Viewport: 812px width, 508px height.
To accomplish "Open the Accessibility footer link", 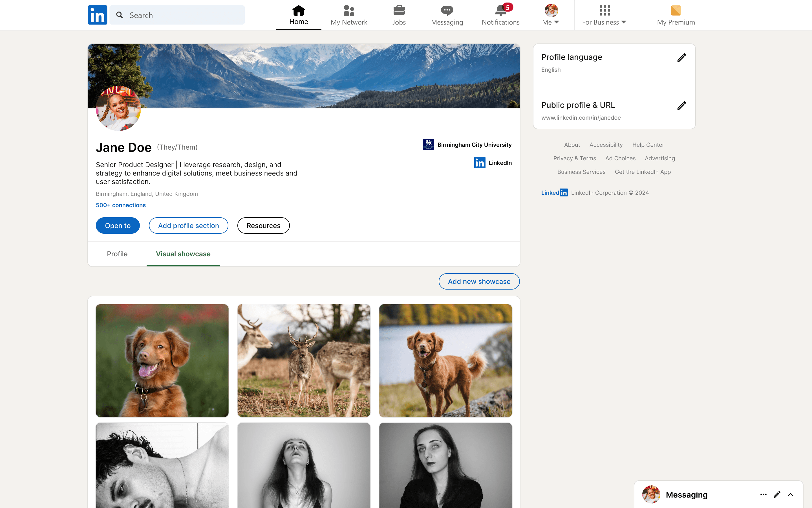I will (606, 145).
